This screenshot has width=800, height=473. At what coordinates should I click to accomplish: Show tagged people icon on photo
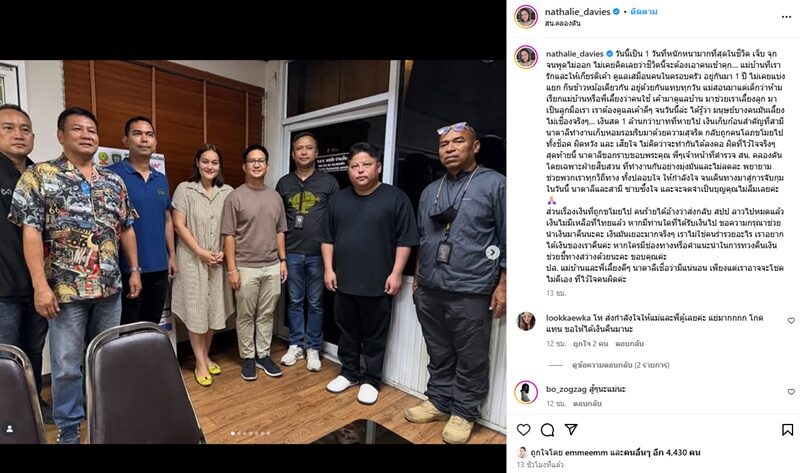(x=10, y=428)
